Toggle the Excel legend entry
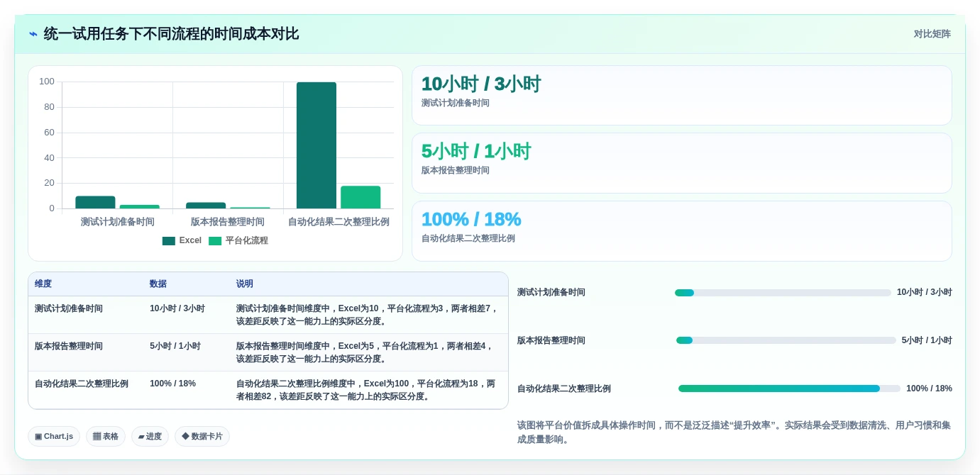Viewport: 980px width, 475px height. pyautogui.click(x=182, y=240)
